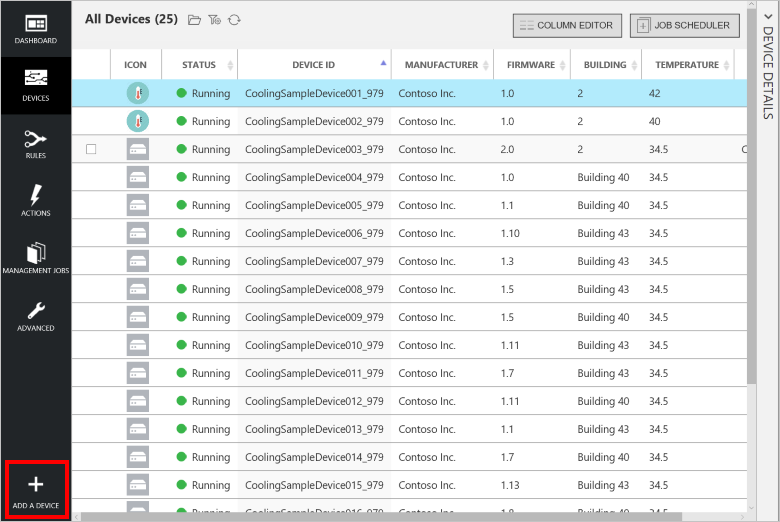Sort by Firmware column header
Screen dimensions: 780x522
pos(531,65)
